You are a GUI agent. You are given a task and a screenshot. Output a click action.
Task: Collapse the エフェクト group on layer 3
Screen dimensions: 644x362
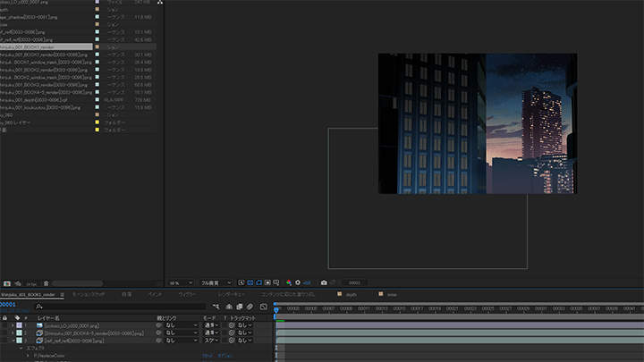coord(21,348)
